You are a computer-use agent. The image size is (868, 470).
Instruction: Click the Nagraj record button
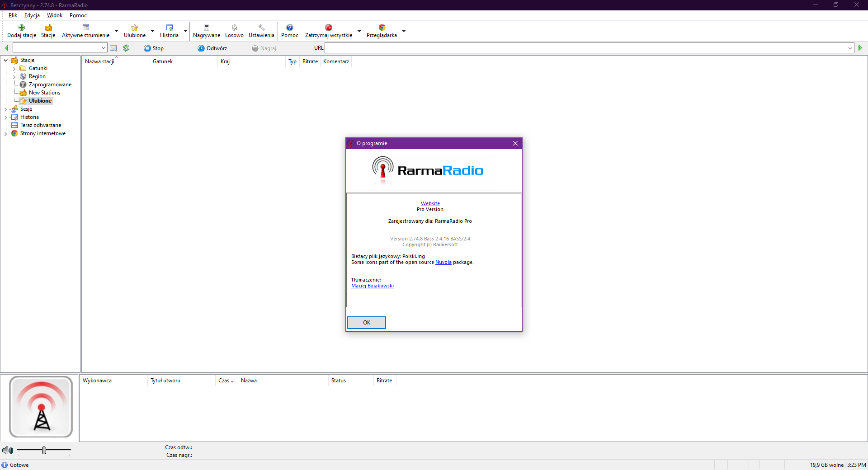tap(264, 48)
